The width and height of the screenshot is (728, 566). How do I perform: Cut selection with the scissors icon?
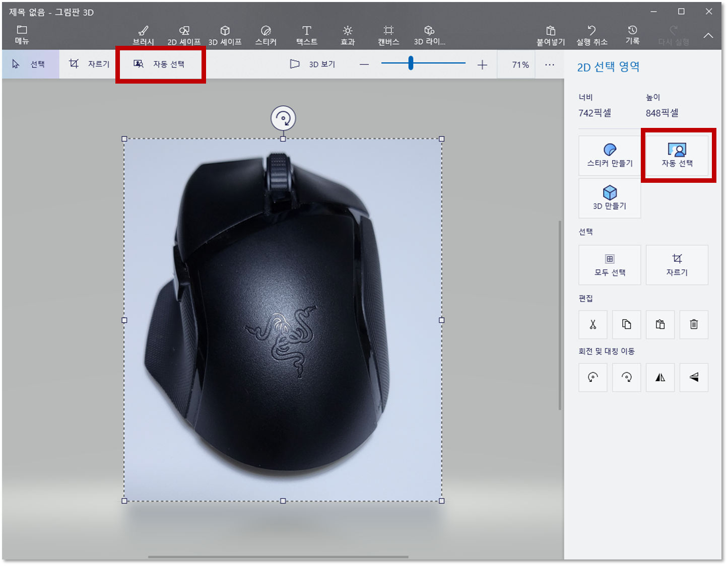coord(593,324)
